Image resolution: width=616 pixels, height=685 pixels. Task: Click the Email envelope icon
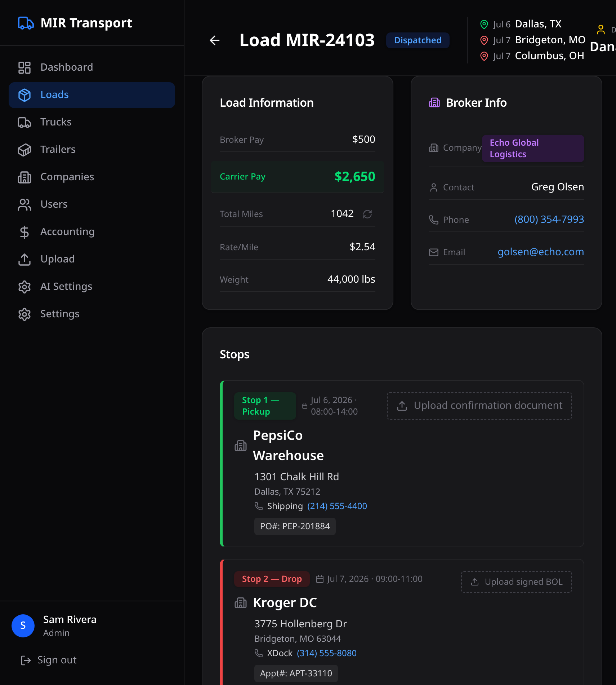[434, 252]
